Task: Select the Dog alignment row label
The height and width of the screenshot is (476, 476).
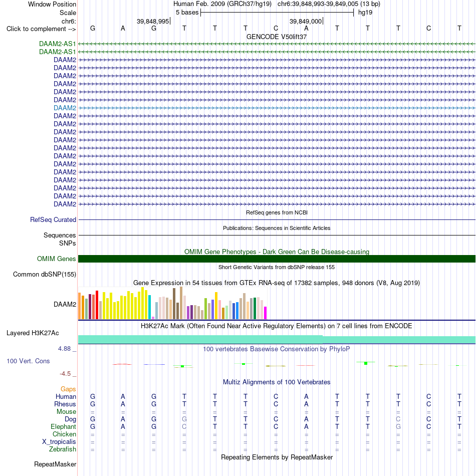Action: point(70,419)
